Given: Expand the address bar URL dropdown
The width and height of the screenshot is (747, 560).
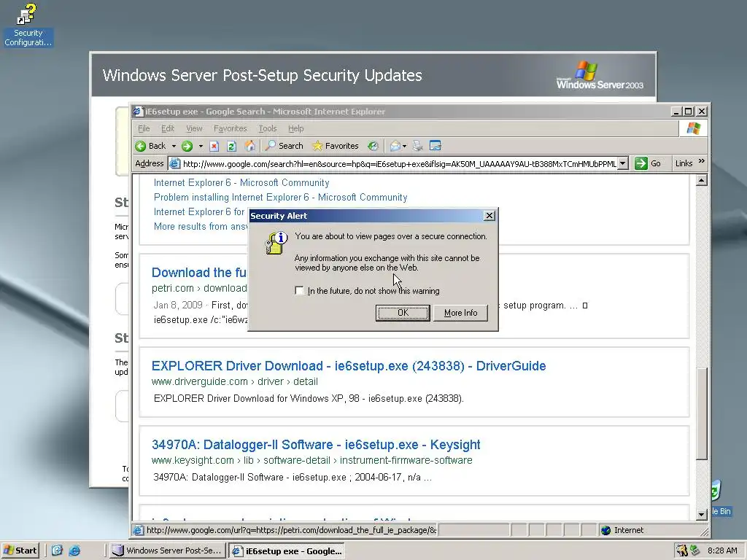Looking at the screenshot, I should pos(623,163).
